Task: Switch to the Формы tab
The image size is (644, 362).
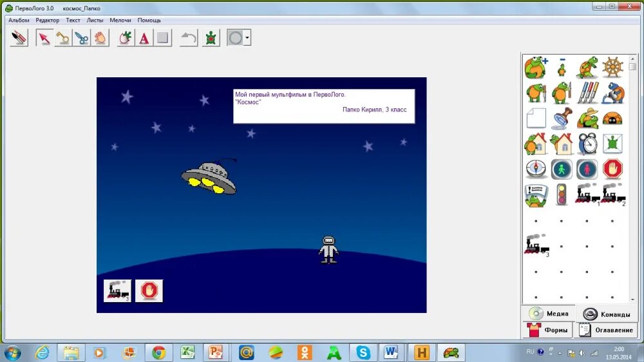Action: click(547, 330)
